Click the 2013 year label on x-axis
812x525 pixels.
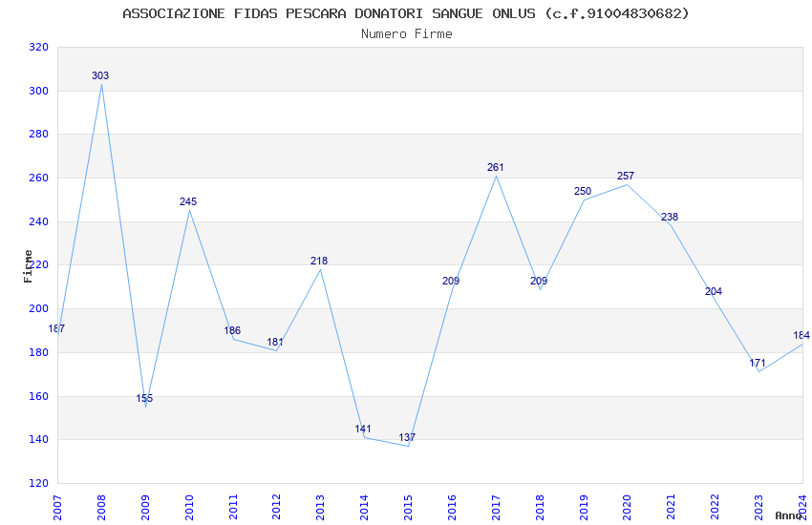tap(321, 508)
